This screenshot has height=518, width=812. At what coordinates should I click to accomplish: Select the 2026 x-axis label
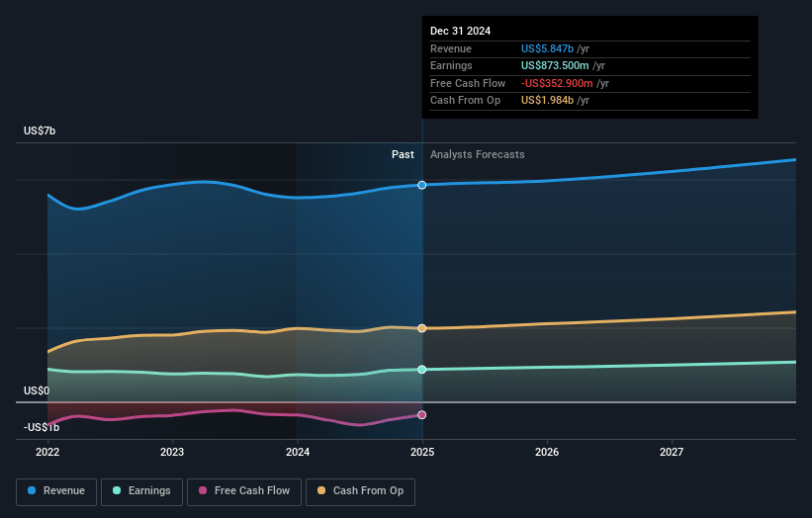coord(547,453)
